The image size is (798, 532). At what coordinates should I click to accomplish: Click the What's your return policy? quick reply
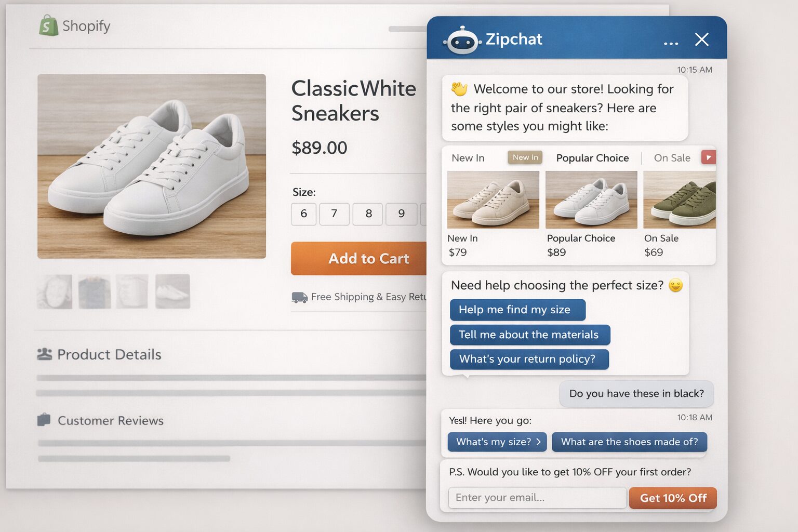pos(529,359)
